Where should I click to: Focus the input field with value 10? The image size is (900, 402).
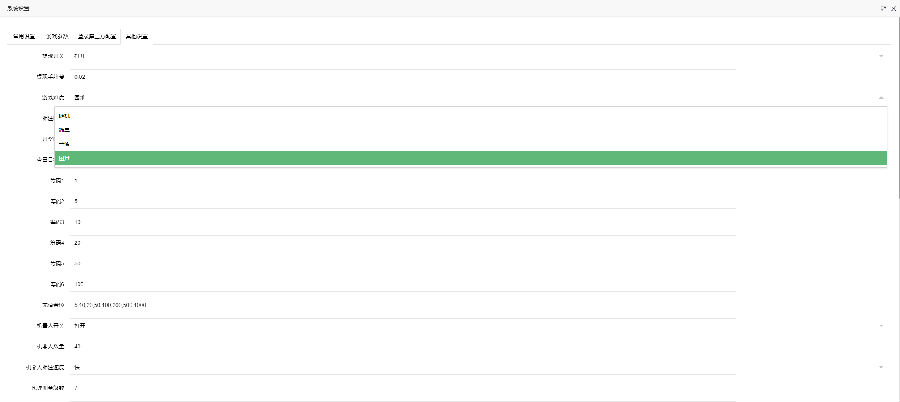(x=400, y=222)
